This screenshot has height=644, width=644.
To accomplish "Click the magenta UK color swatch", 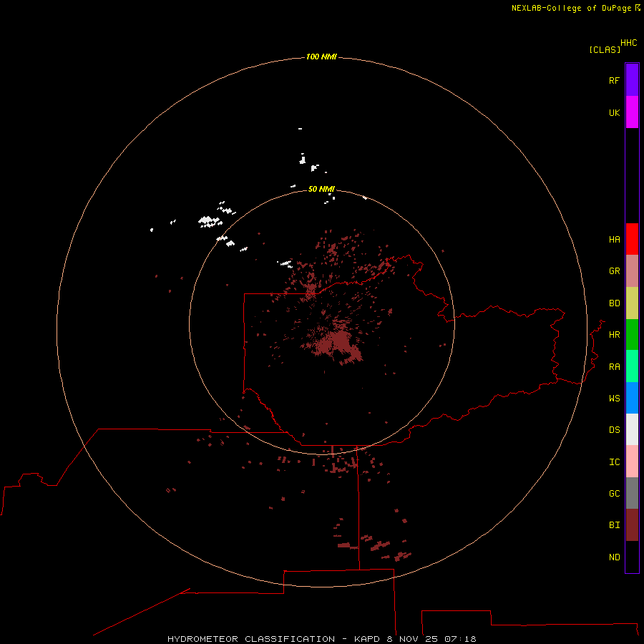I will (632, 112).
